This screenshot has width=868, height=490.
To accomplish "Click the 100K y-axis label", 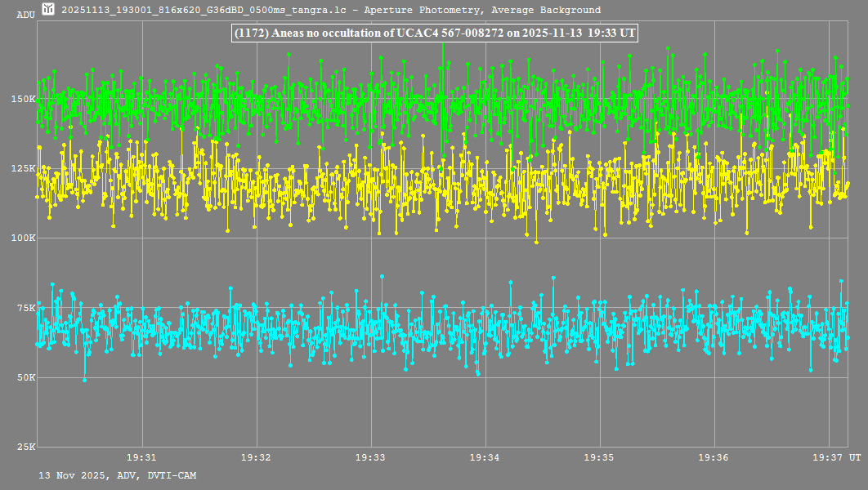I will (24, 238).
